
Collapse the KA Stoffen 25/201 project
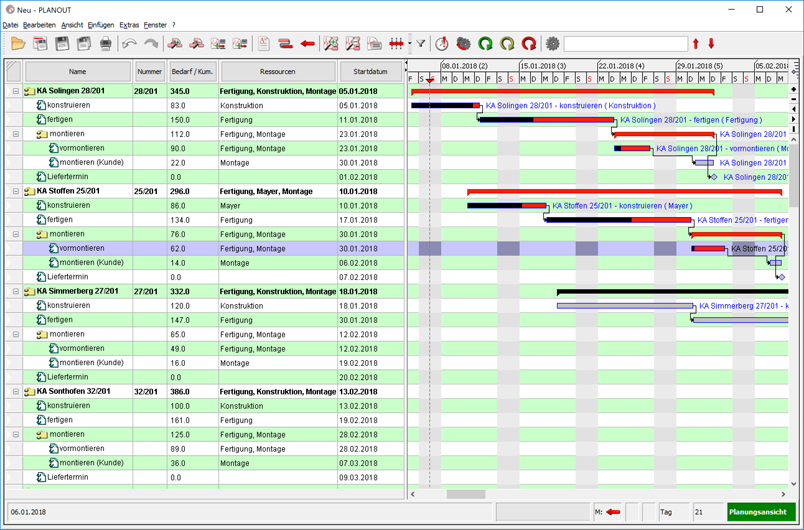tap(15, 191)
